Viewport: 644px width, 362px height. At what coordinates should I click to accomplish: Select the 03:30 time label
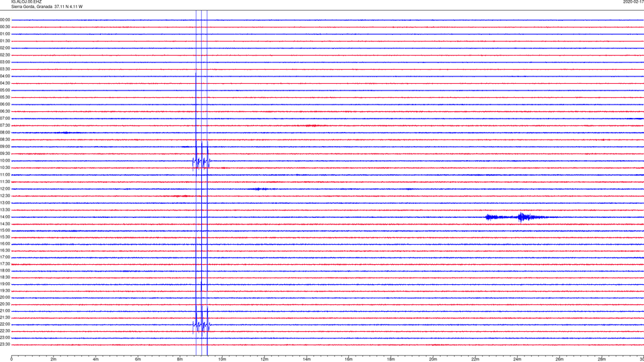click(5, 69)
